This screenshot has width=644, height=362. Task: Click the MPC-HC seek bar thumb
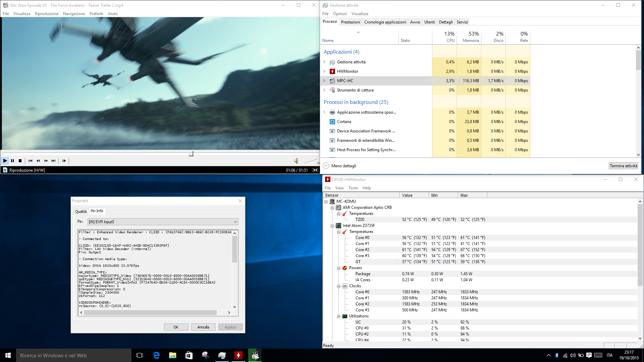[x=191, y=154]
